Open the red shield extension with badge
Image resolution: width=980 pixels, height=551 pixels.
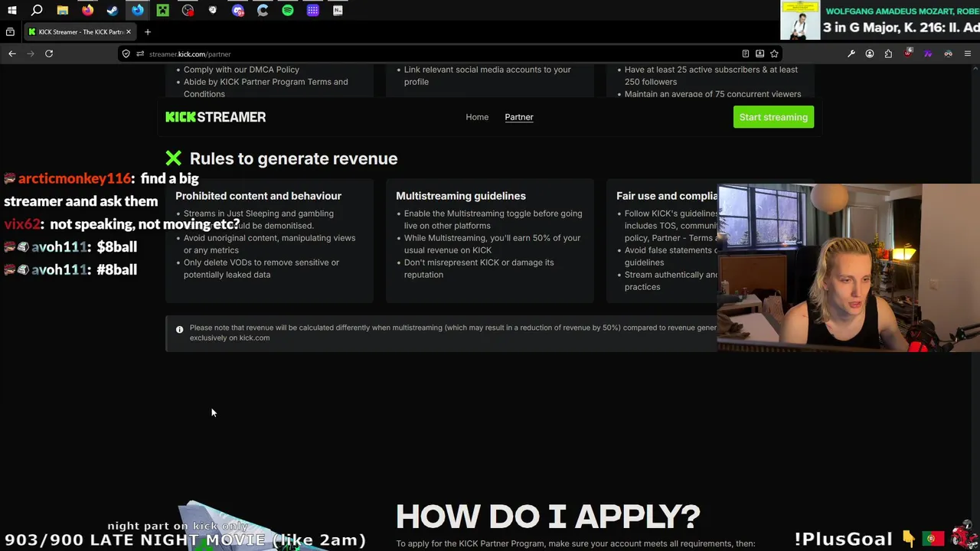coord(908,53)
